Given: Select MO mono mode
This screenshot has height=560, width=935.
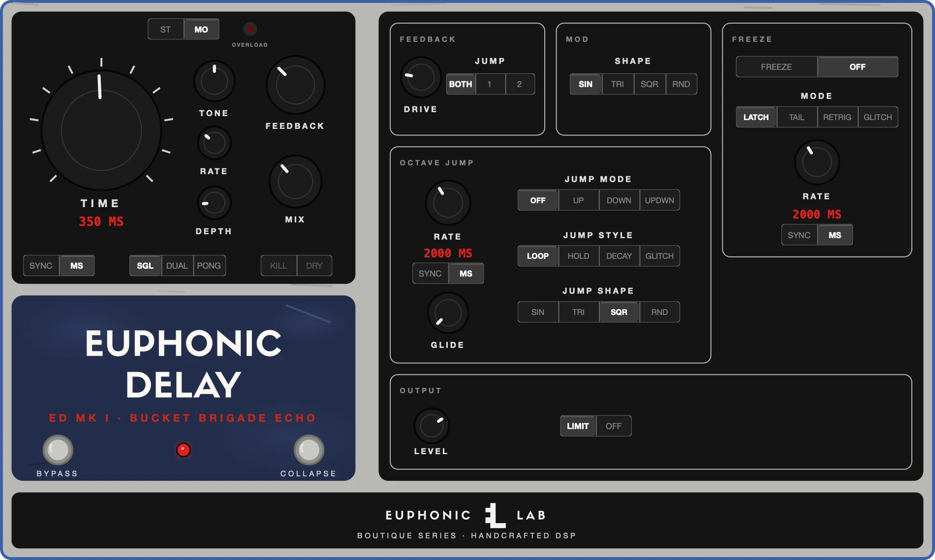Looking at the screenshot, I should tap(201, 30).
